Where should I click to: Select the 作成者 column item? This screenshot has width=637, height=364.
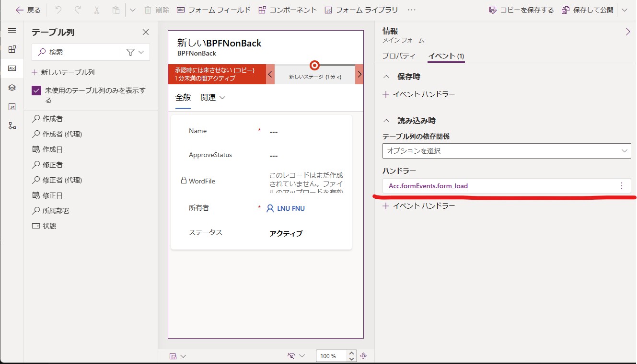click(47, 119)
